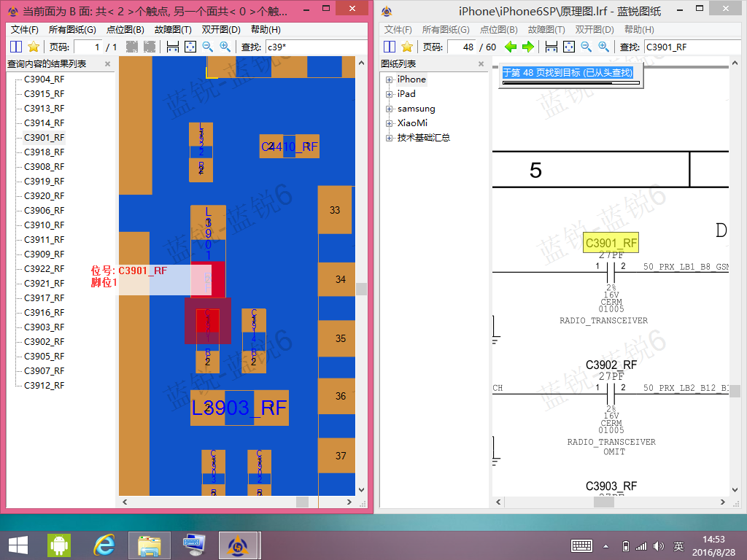
Task: Launch Internet Explorer from taskbar
Action: (x=104, y=545)
